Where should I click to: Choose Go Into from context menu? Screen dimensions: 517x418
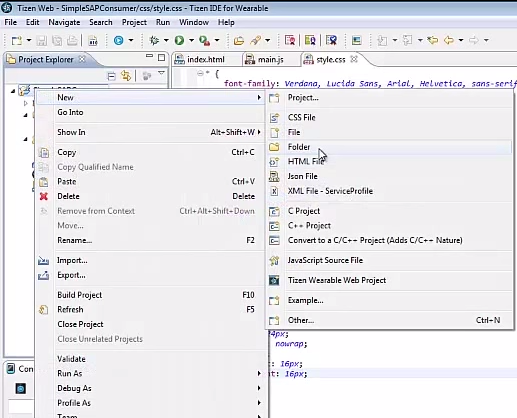[x=150, y=112]
